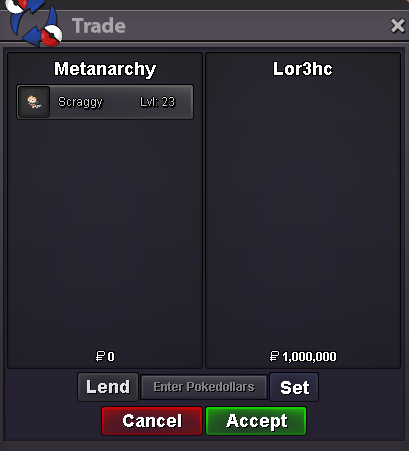Cancel the trade with the red button
Image resolution: width=409 pixels, height=451 pixels.
pos(152,421)
